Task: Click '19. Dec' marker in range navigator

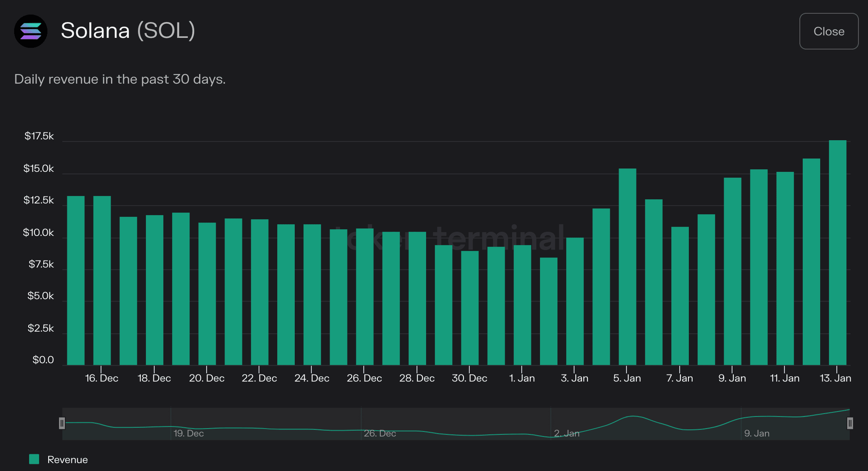Action: coord(188,433)
